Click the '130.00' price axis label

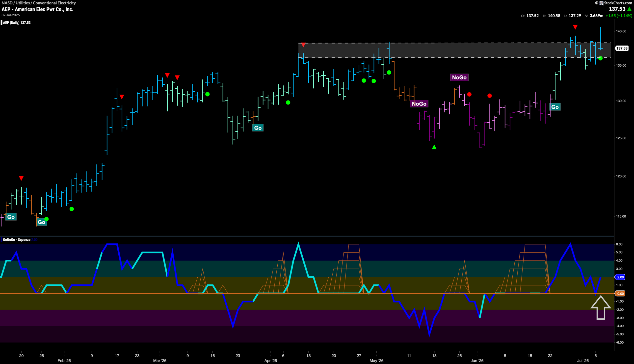(x=621, y=101)
